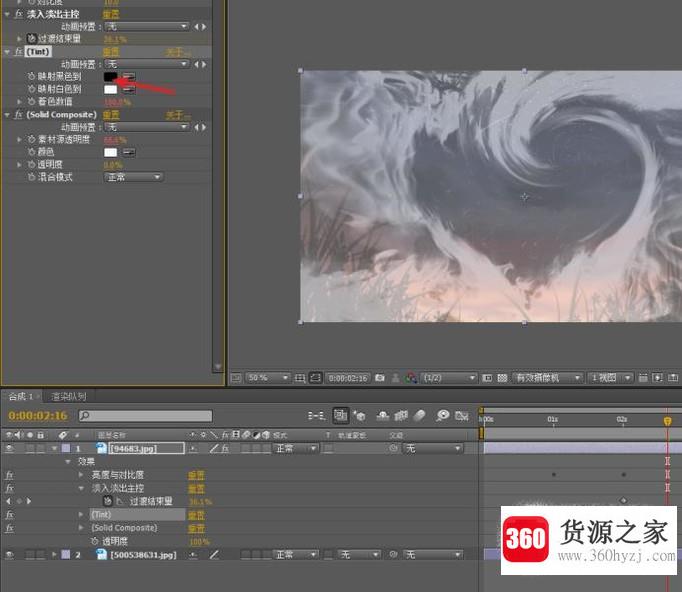The width and height of the screenshot is (682, 592).
Task: Open the composition mini-flowchart in timeline
Action: (316, 416)
